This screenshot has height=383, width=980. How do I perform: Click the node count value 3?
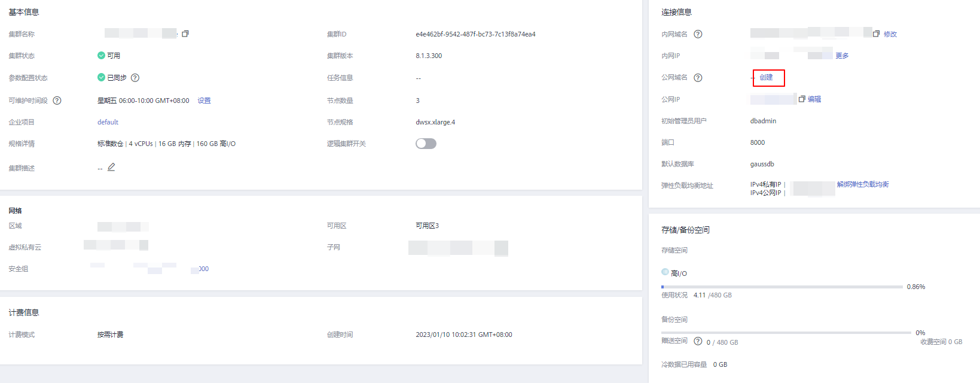417,101
